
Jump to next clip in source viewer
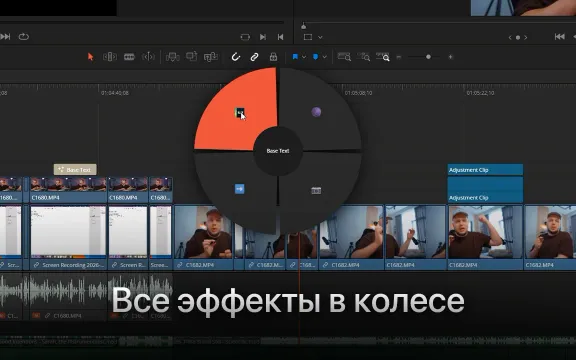(263, 37)
